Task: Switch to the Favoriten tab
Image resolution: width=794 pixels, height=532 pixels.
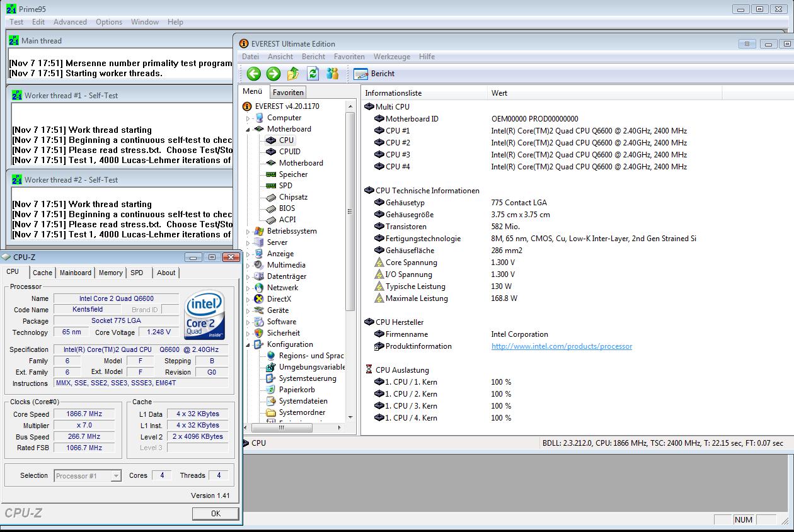Action: click(288, 92)
